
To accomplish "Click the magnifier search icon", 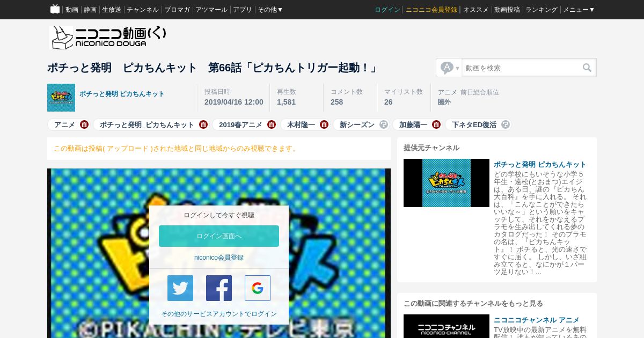I will 587,68.
